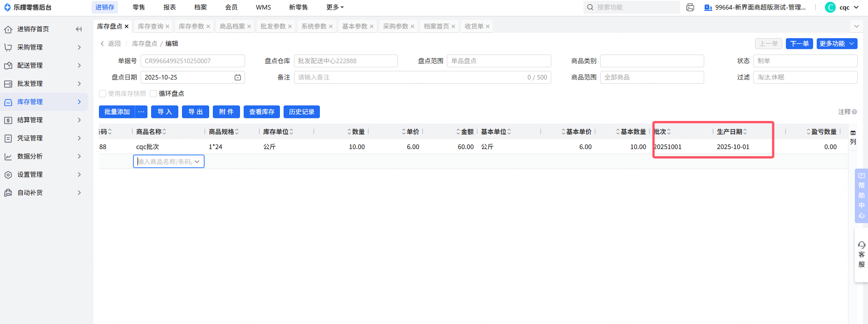Click the 商品类别 input field

[652, 61]
